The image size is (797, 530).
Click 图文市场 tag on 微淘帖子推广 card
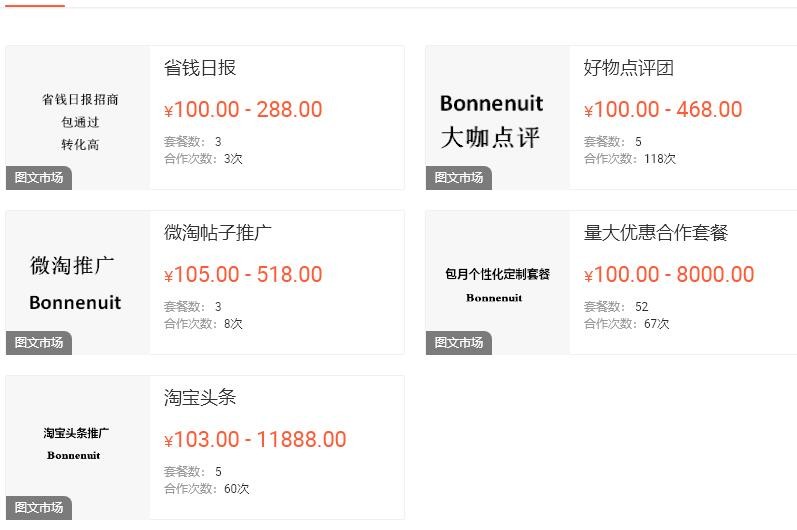coord(39,343)
